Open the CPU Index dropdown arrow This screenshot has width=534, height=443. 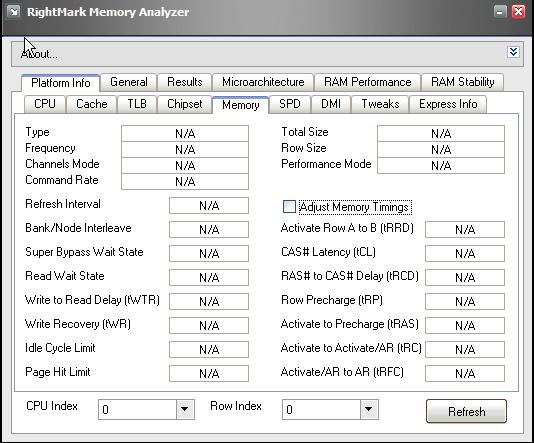coord(185,409)
